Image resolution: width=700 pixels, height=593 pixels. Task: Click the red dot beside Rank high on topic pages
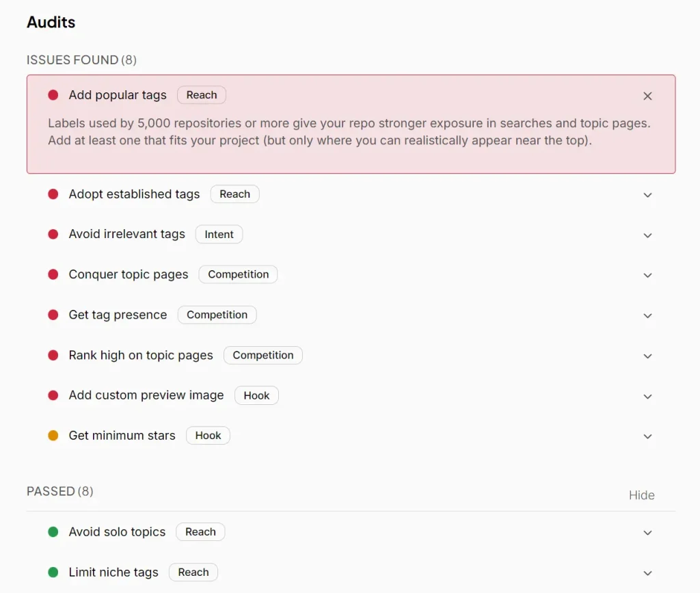coord(53,355)
